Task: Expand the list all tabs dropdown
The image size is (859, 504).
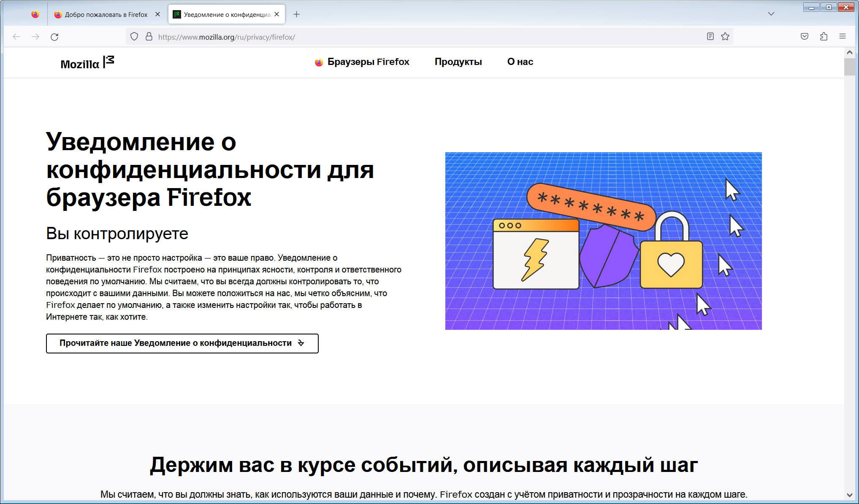Action: click(x=771, y=14)
